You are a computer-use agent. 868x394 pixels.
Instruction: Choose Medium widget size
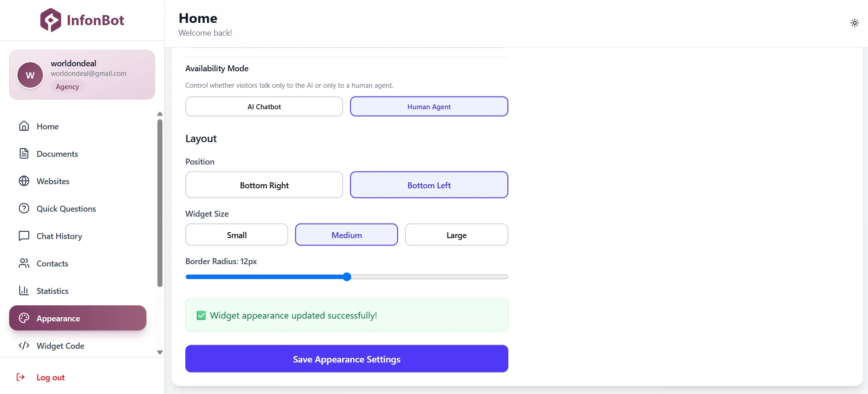click(x=346, y=235)
